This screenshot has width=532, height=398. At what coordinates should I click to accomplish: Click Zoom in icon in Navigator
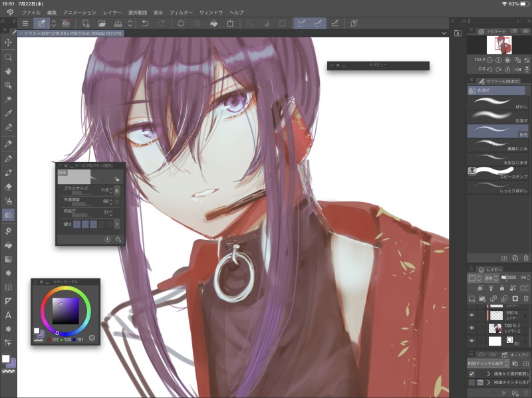click(498, 60)
